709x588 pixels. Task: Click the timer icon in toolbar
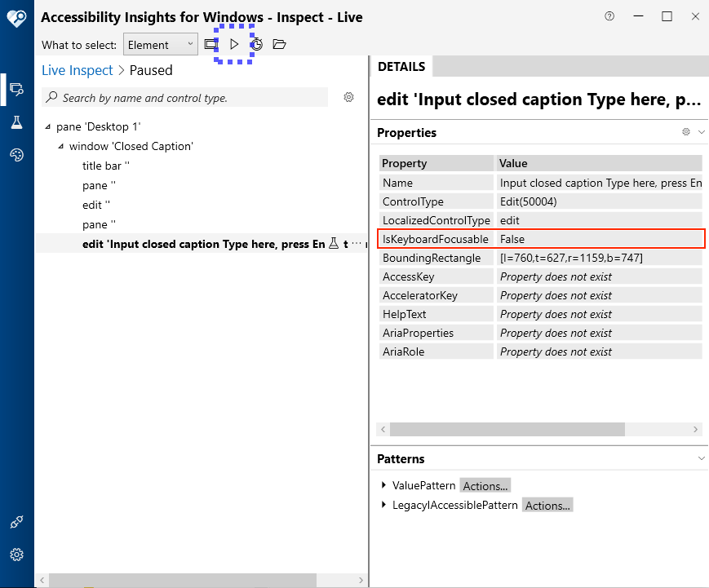257,44
